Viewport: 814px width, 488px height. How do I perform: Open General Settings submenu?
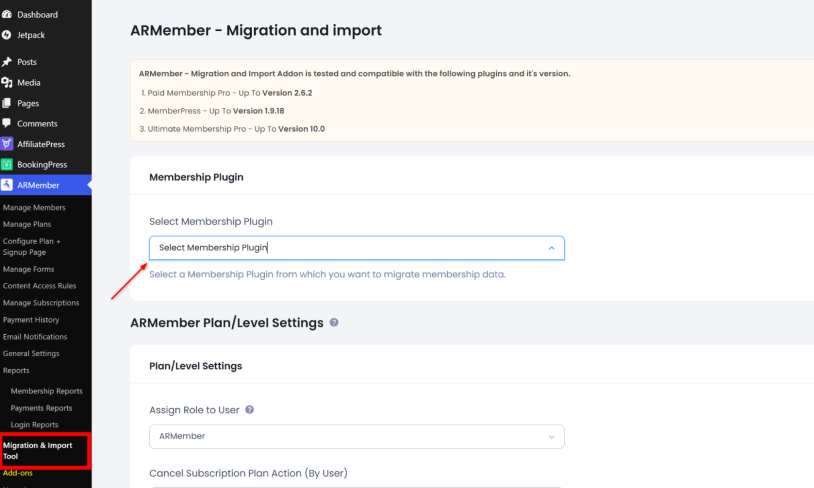point(31,354)
